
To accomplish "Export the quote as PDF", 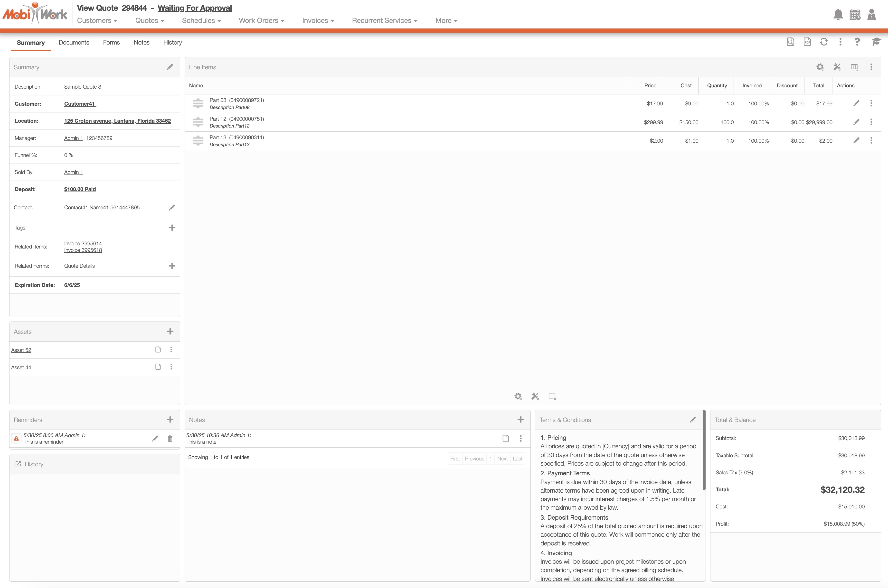I will pyautogui.click(x=807, y=42).
